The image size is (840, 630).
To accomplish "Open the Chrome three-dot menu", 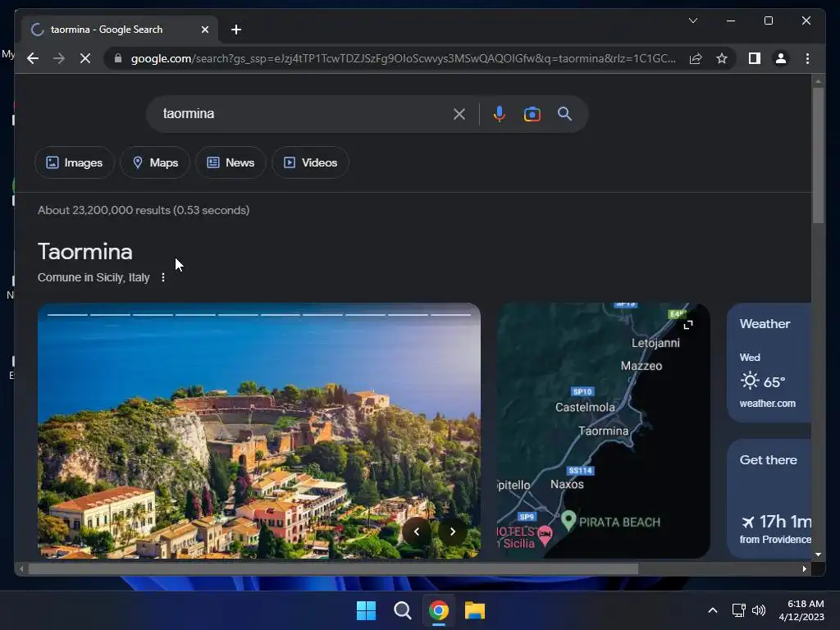I will point(807,58).
